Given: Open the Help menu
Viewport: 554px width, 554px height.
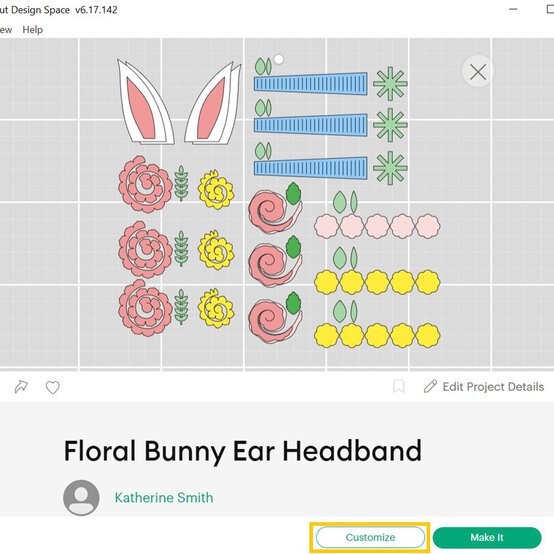Looking at the screenshot, I should coord(33,30).
